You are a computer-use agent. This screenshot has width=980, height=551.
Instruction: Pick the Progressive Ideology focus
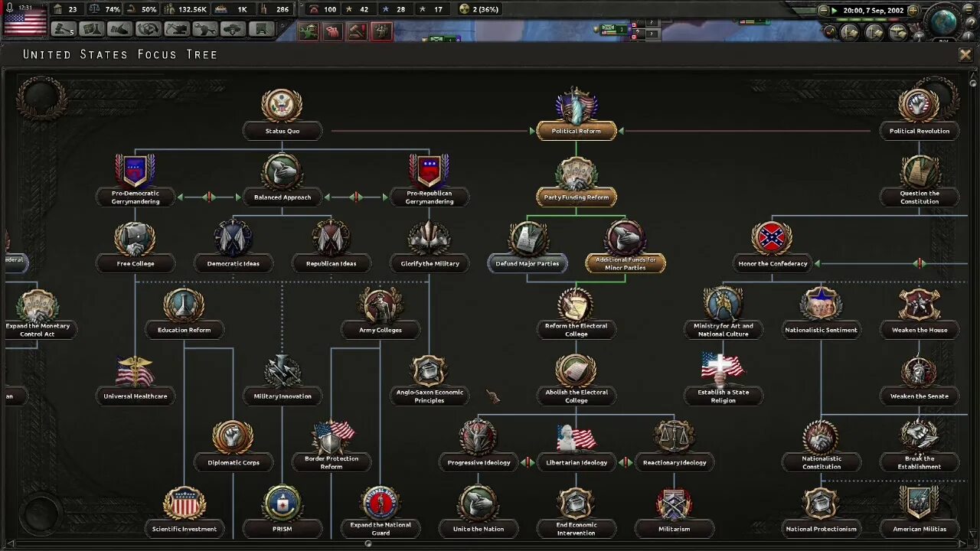tap(479, 462)
